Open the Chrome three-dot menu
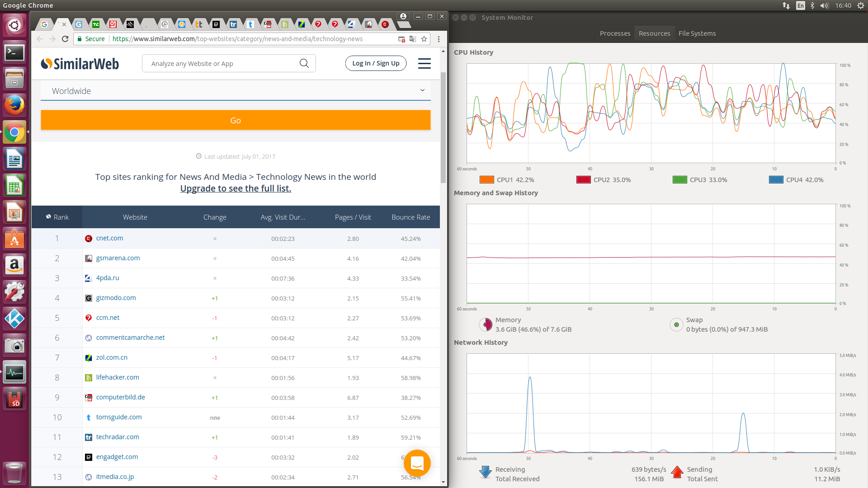868x488 pixels. pyautogui.click(x=439, y=39)
